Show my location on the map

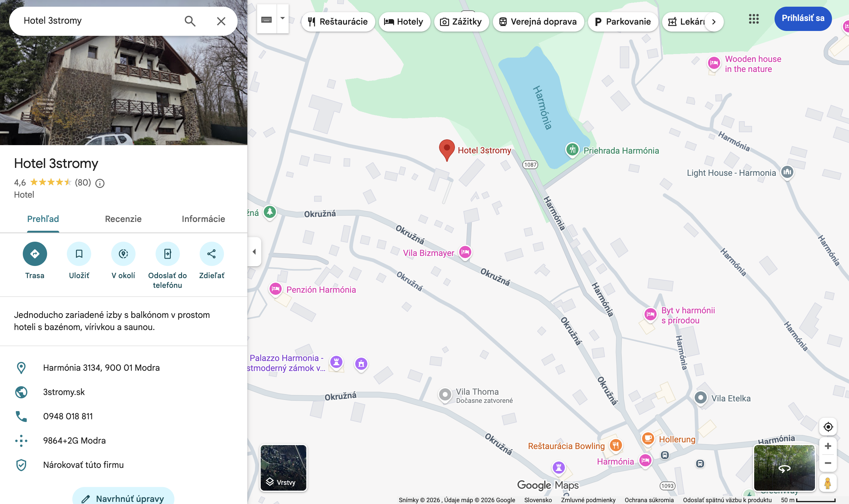point(828,427)
